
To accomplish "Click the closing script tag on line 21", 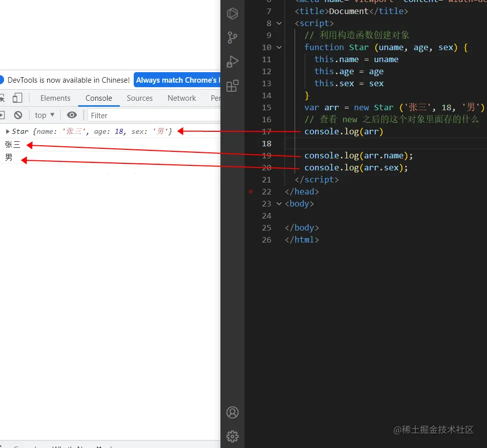I will point(317,179).
